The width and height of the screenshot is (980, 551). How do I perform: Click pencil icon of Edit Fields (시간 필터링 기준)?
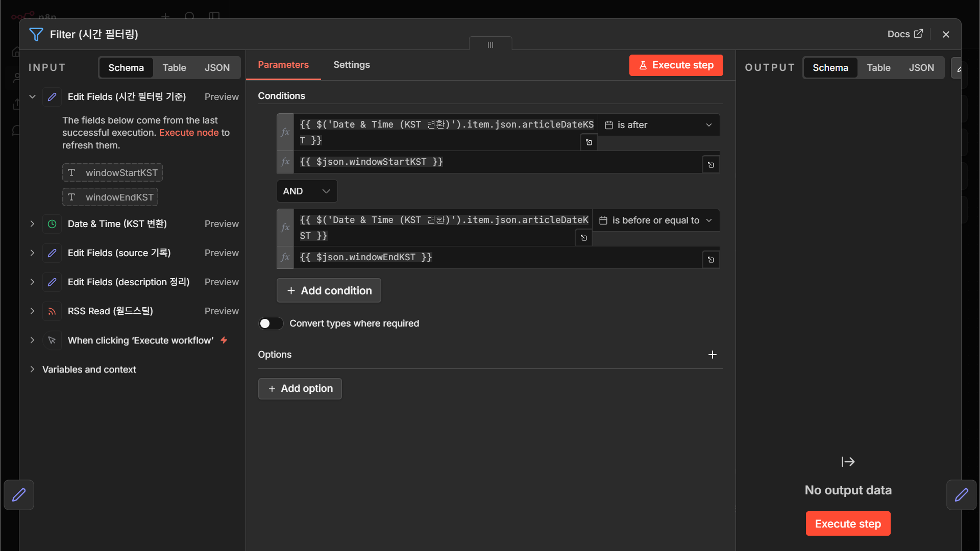pos(52,97)
